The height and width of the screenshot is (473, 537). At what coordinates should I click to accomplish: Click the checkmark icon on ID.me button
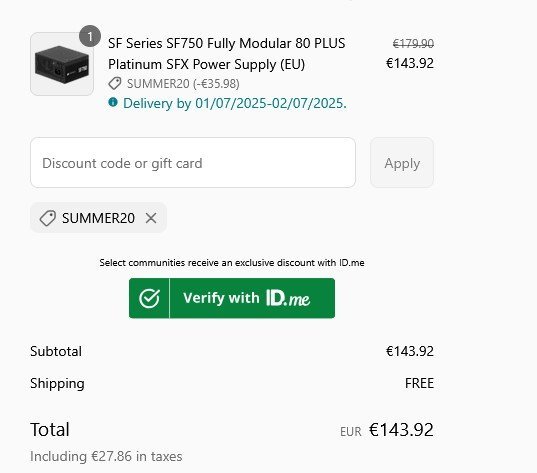pyautogui.click(x=149, y=298)
